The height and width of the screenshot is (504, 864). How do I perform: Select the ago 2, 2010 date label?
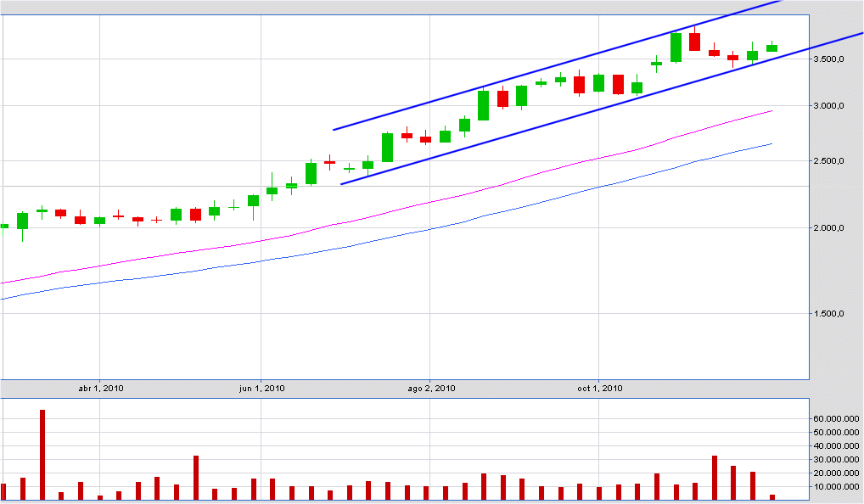click(431, 389)
